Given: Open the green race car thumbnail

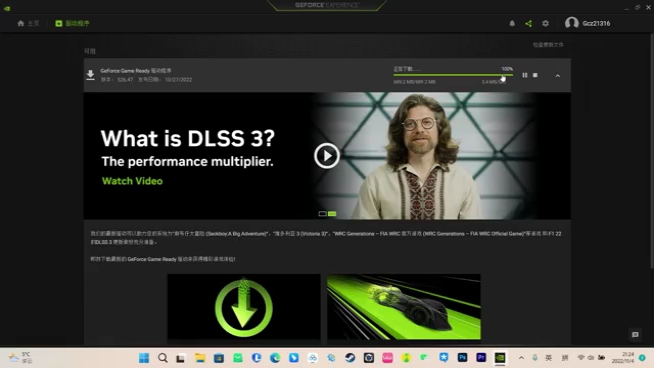Looking at the screenshot, I should click(404, 307).
